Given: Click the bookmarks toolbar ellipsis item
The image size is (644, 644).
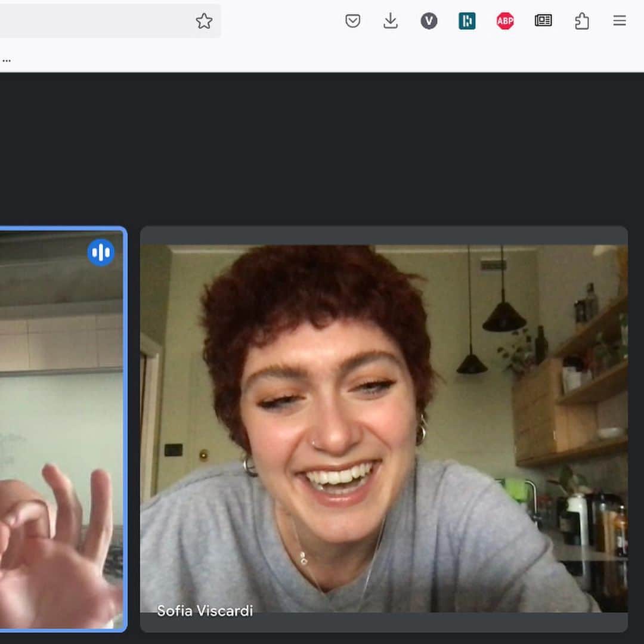Looking at the screenshot, I should pyautogui.click(x=6, y=60).
